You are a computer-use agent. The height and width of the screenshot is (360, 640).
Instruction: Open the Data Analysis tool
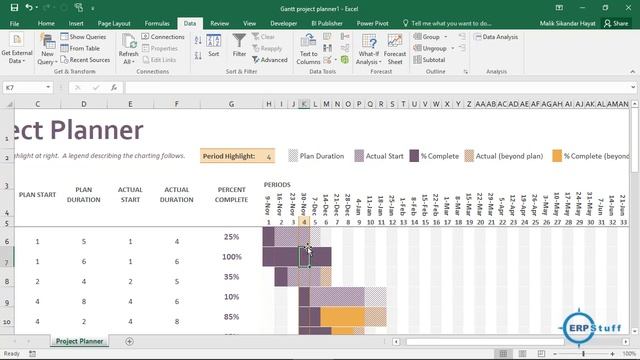pyautogui.click(x=496, y=37)
